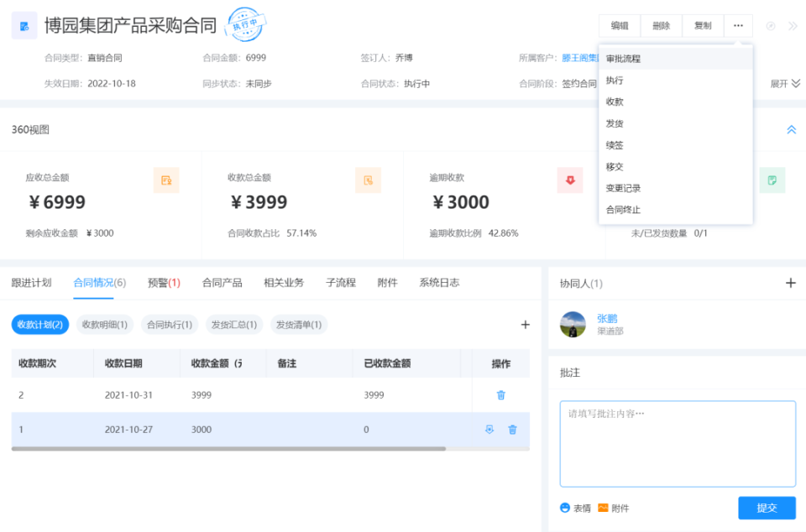Click the 编辑 edit button
Image resolution: width=806 pixels, height=532 pixels.
click(x=620, y=26)
